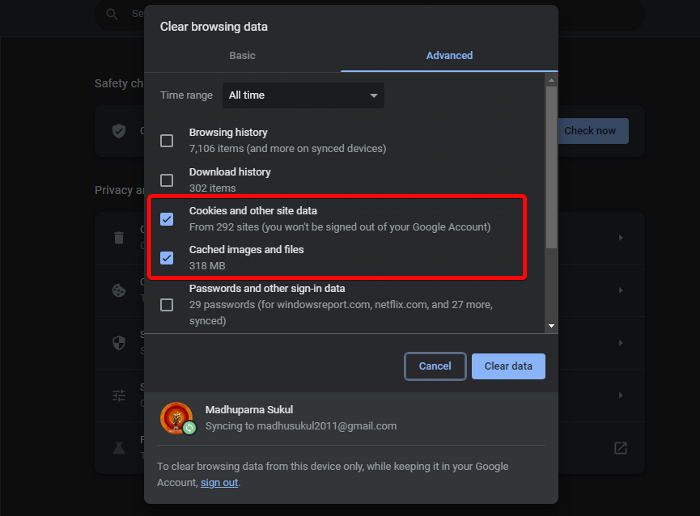
Task: Click the dialog scrollbar down arrow
Action: (551, 325)
